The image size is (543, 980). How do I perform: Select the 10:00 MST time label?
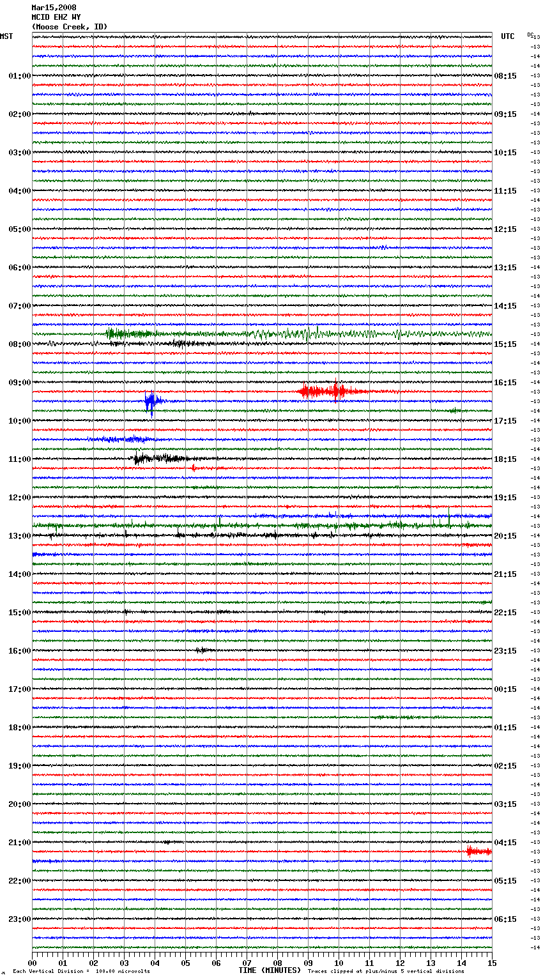point(19,421)
